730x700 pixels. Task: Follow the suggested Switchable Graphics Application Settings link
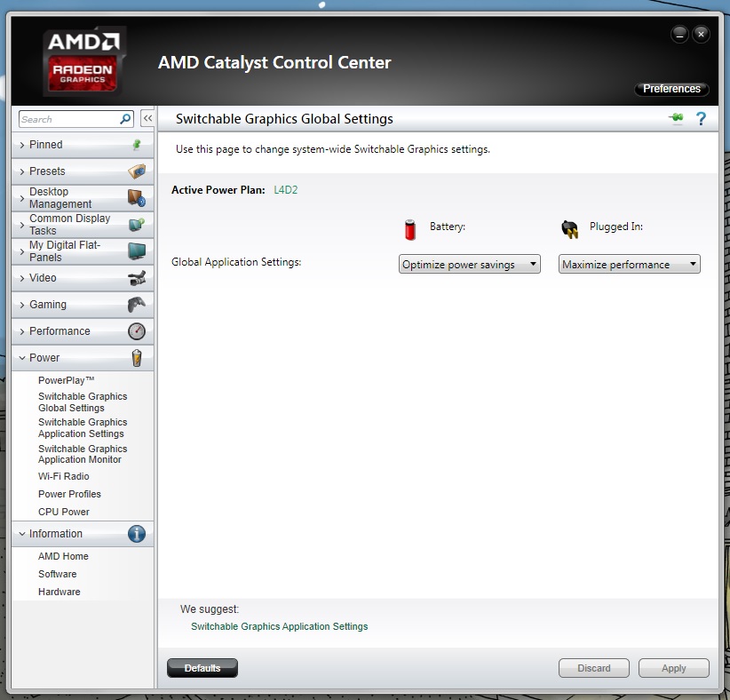tap(280, 626)
